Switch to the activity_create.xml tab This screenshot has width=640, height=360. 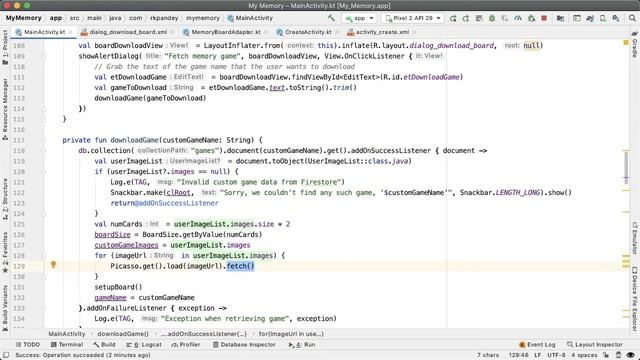382,32
